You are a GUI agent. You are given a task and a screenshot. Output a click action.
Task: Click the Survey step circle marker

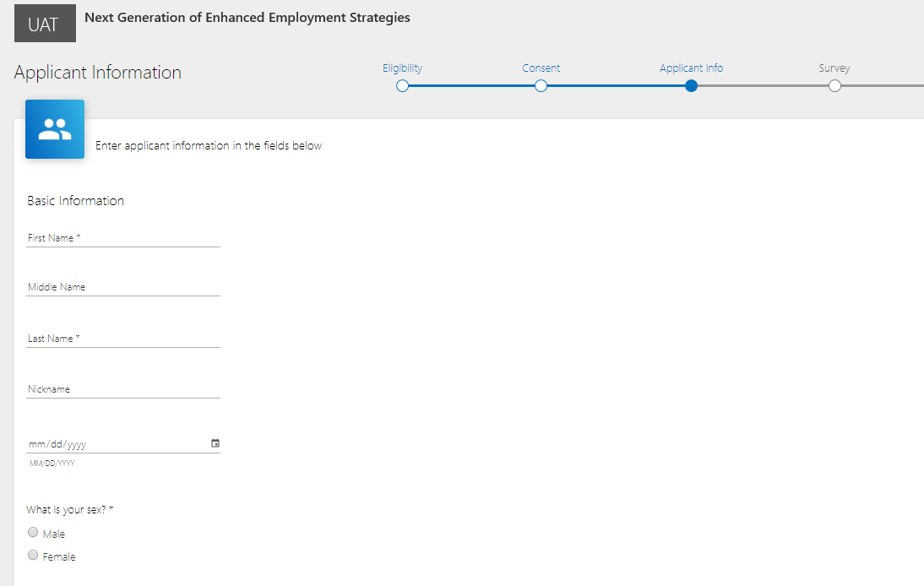point(834,86)
